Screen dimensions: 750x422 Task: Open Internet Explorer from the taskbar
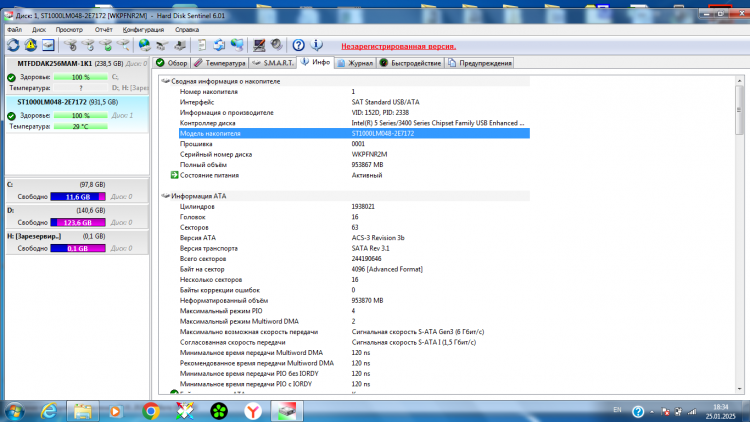click(x=48, y=411)
